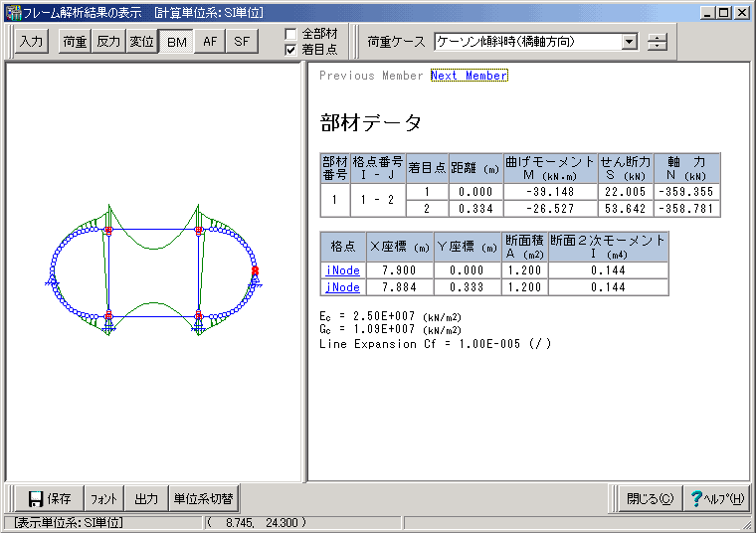Show displacement with the 変位 button
Screen dimensions: 756x533
(141, 42)
